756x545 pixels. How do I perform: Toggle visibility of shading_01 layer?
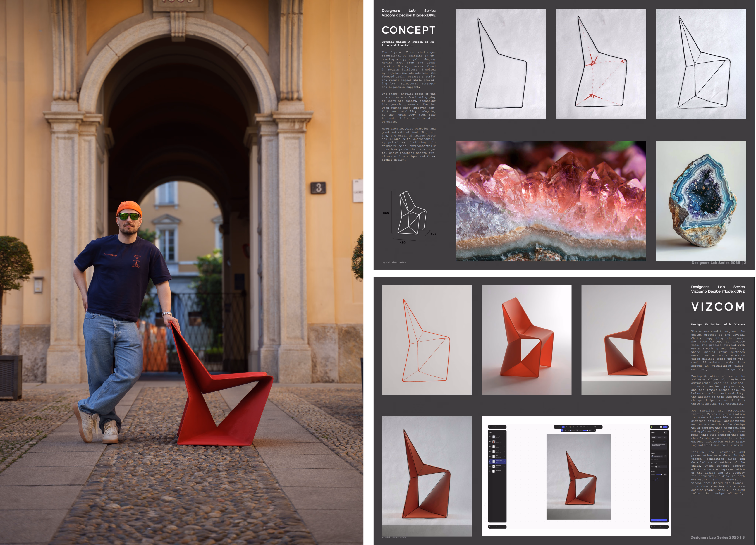490,466
